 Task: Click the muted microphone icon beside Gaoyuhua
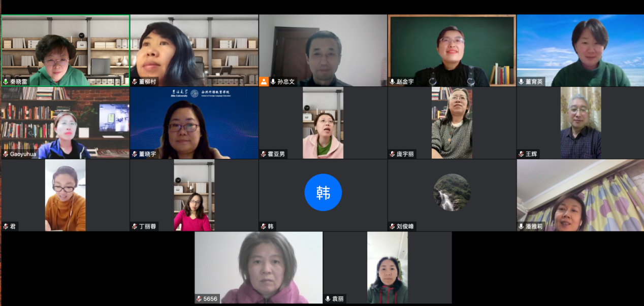(x=6, y=154)
